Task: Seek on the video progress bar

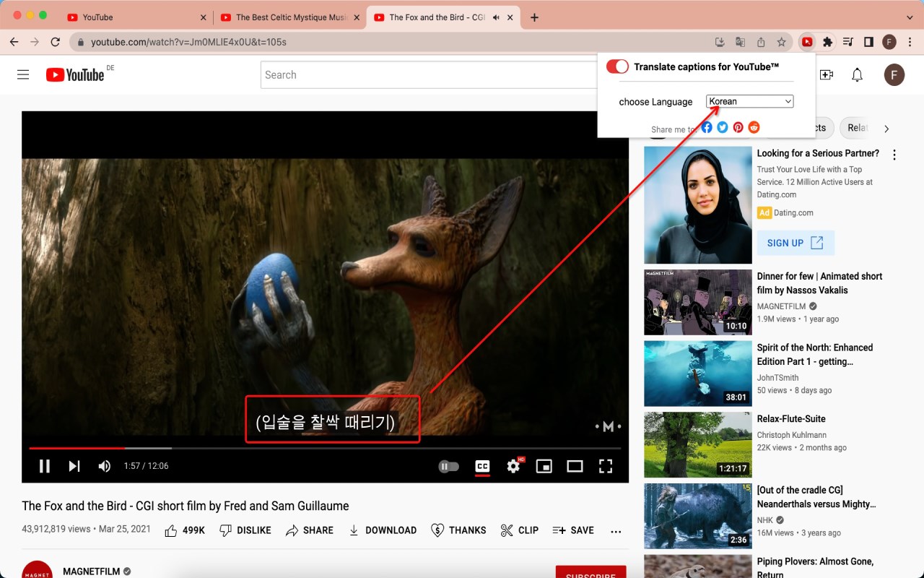Action: point(325,448)
